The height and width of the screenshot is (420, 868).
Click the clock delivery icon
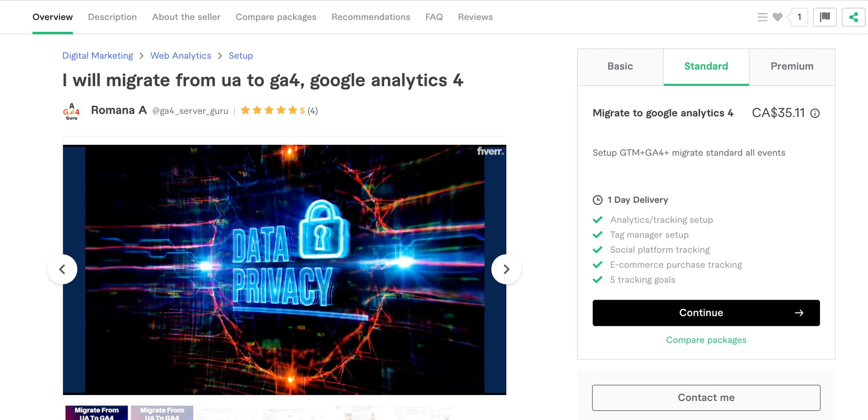[598, 200]
